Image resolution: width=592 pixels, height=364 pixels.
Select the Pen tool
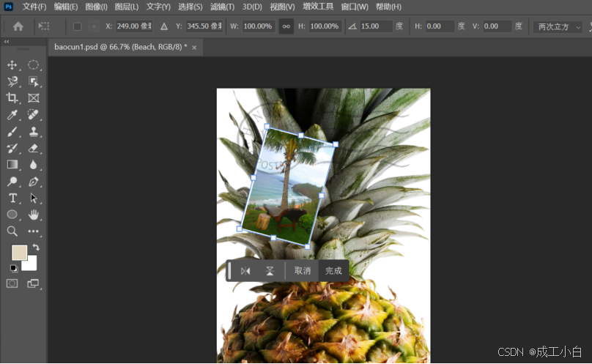[x=33, y=181]
